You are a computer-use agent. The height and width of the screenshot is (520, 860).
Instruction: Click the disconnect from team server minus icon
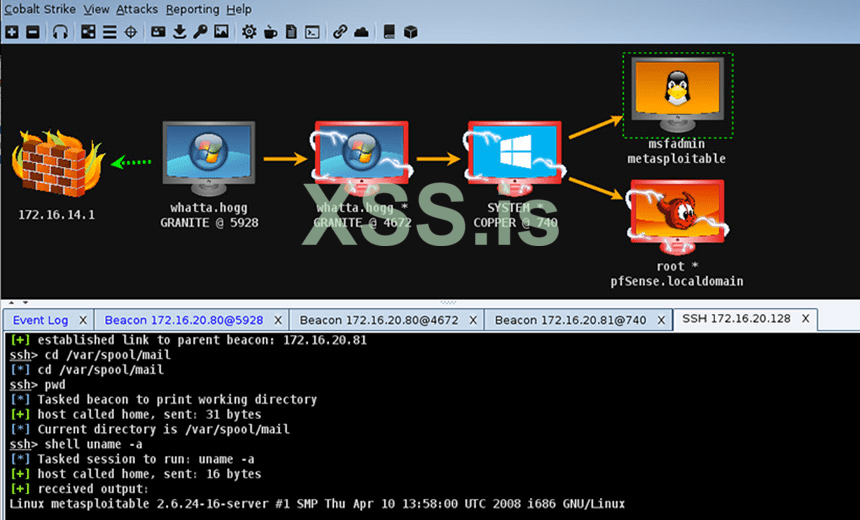coord(33,32)
